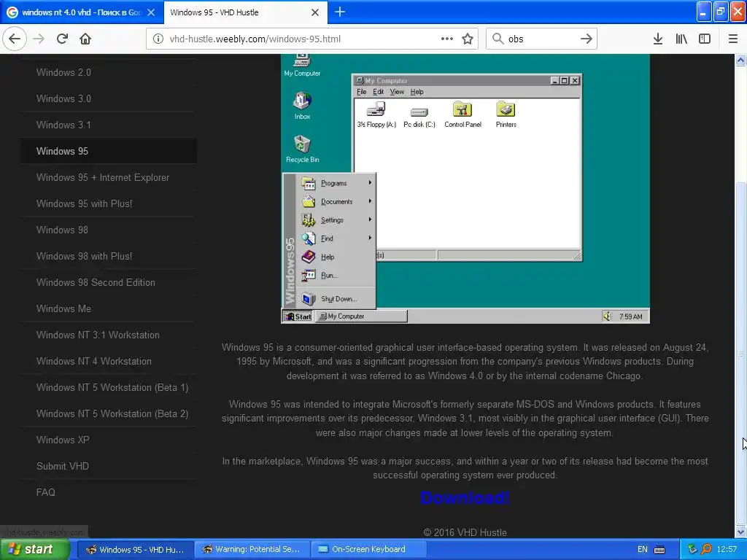Select the Windows 95 - VHD Hustle tab
Viewport: 747px width, 560px height.
tap(245, 12)
